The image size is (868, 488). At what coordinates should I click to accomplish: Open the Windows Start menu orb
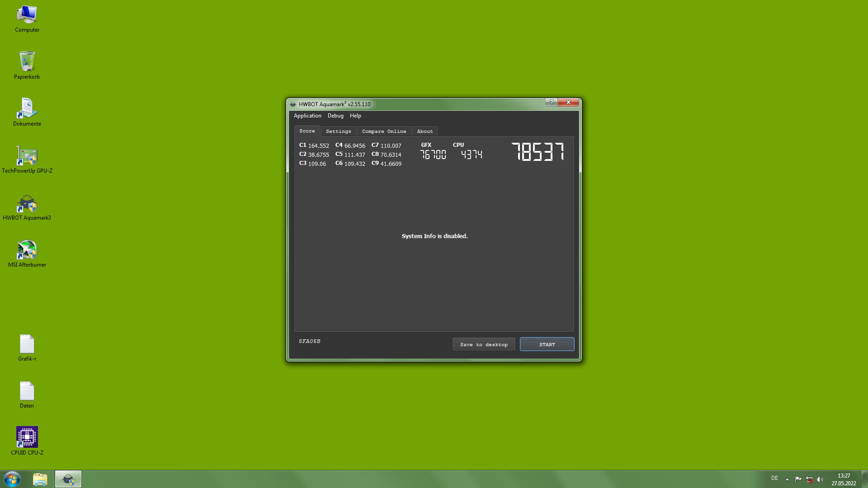12,479
